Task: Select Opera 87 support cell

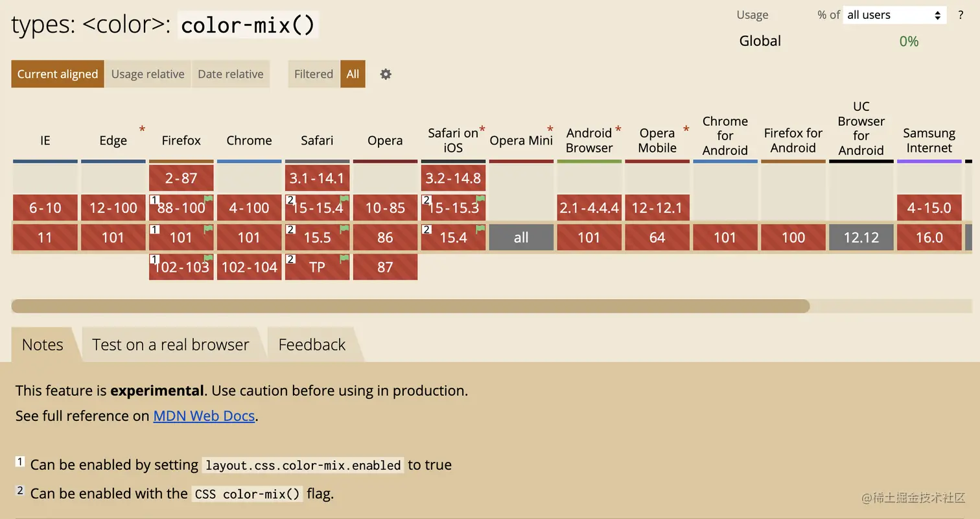Action: (385, 267)
